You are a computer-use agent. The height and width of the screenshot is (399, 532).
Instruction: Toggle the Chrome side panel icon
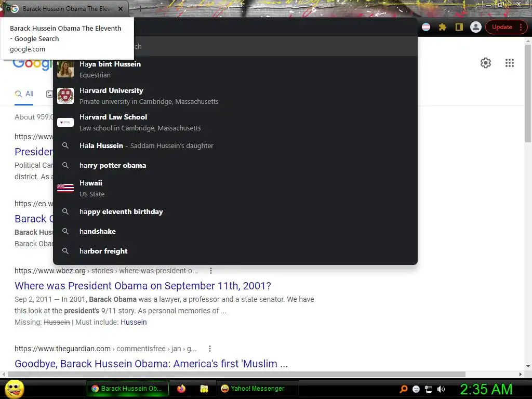tap(459, 27)
